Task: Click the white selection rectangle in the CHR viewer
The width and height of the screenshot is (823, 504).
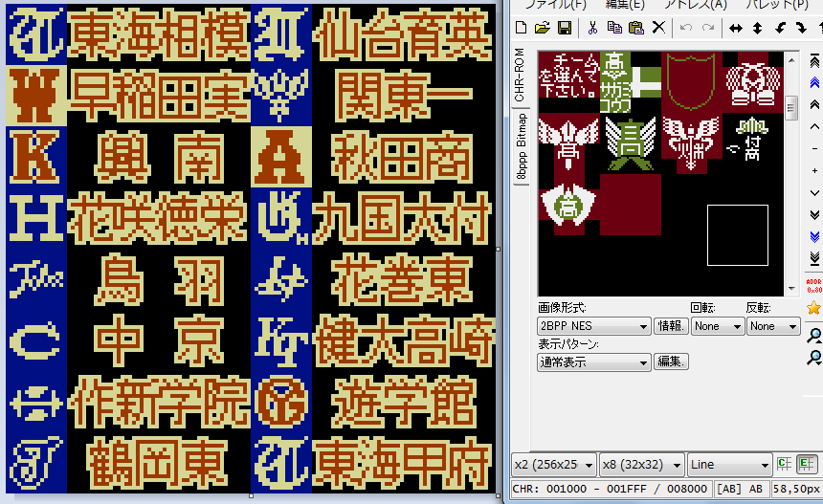Action: point(738,235)
